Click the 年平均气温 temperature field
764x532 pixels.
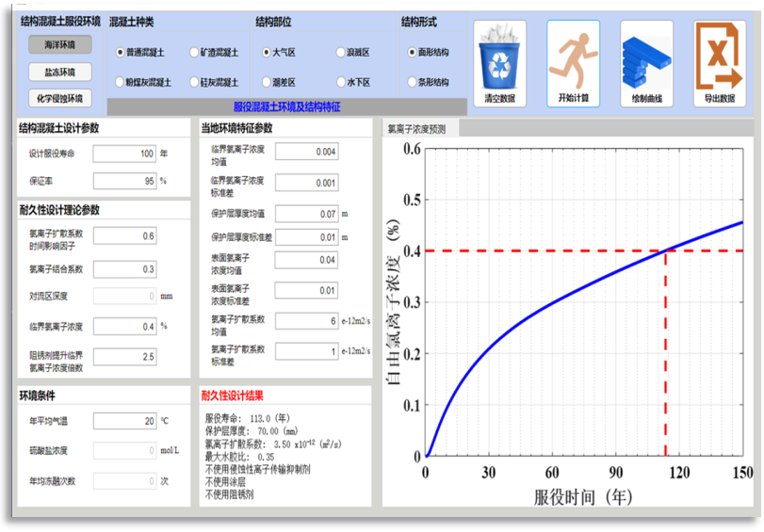[x=125, y=421]
